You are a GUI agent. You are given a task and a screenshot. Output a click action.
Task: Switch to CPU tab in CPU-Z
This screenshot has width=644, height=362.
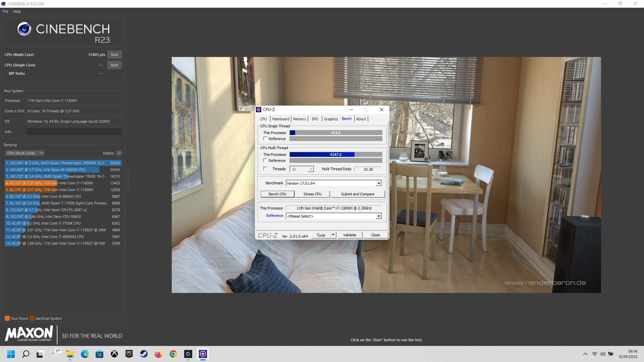pos(263,119)
